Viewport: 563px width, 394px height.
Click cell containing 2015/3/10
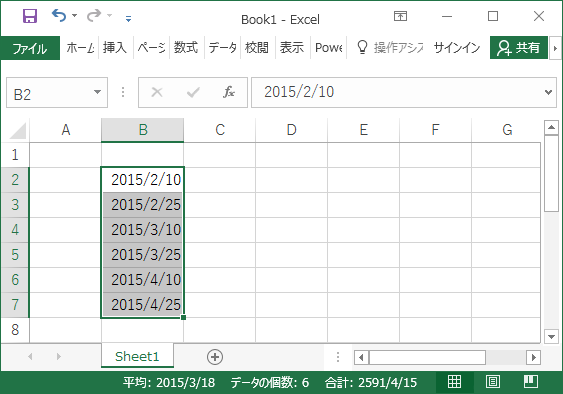coord(143,230)
